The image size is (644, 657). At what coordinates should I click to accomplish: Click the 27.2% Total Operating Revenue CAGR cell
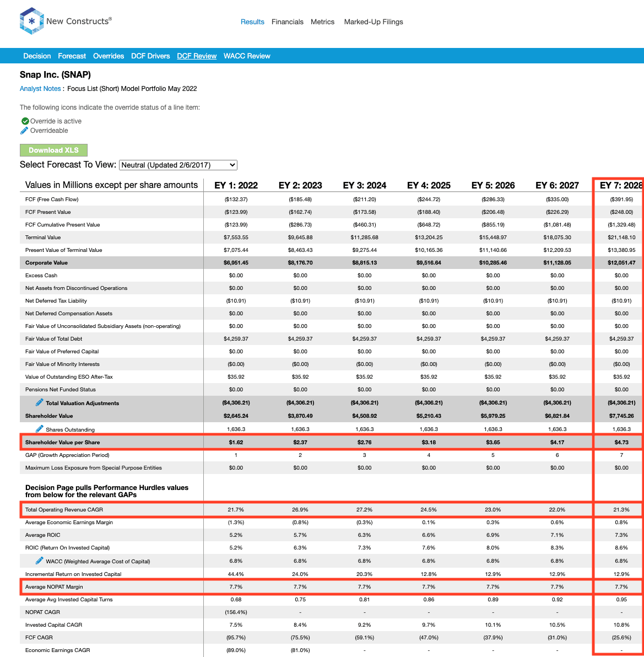point(364,509)
